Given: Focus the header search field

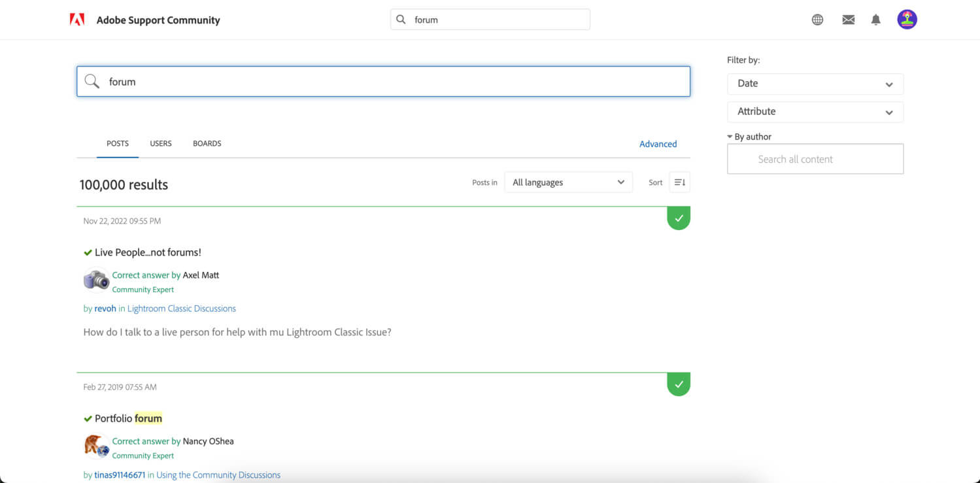Looking at the screenshot, I should coord(490,20).
